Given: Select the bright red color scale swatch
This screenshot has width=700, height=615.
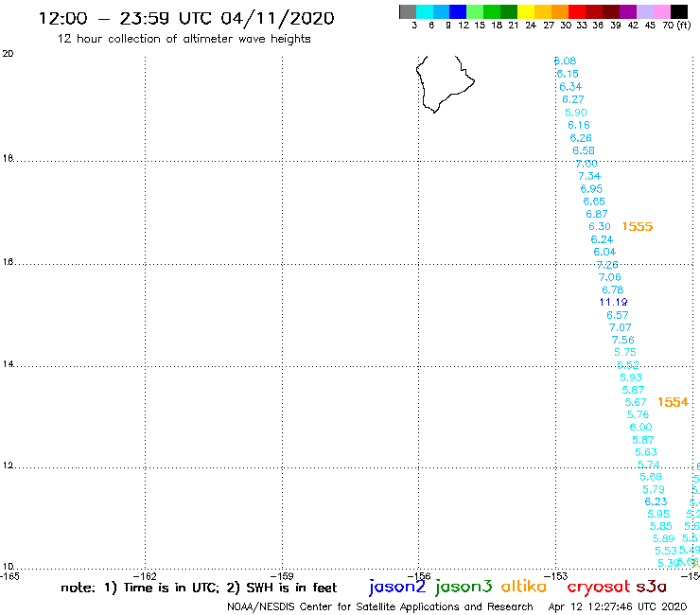Looking at the screenshot, I should tap(577, 11).
